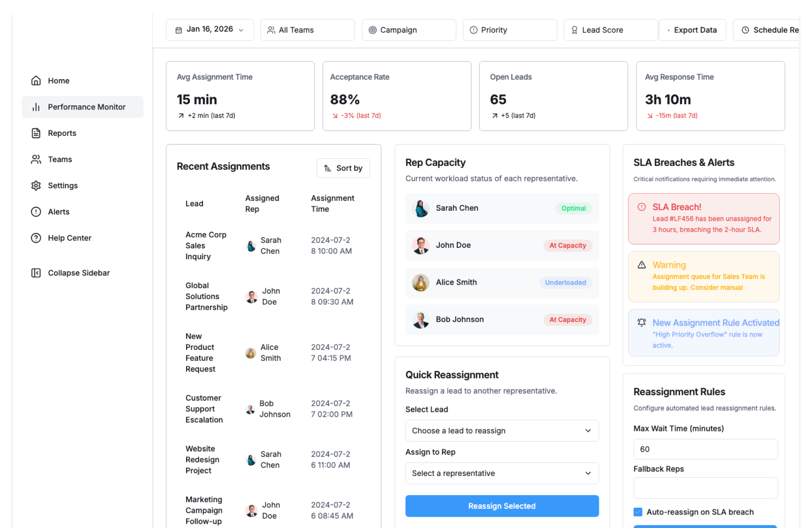Click the SLA Breach alert icon
The width and height of the screenshot is (812, 528).
tap(642, 207)
